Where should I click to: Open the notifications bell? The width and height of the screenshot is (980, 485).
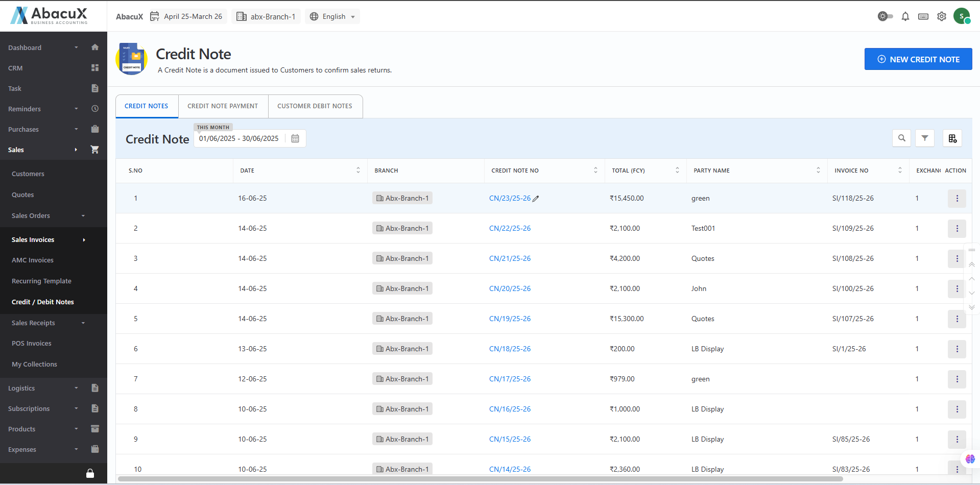(x=905, y=17)
